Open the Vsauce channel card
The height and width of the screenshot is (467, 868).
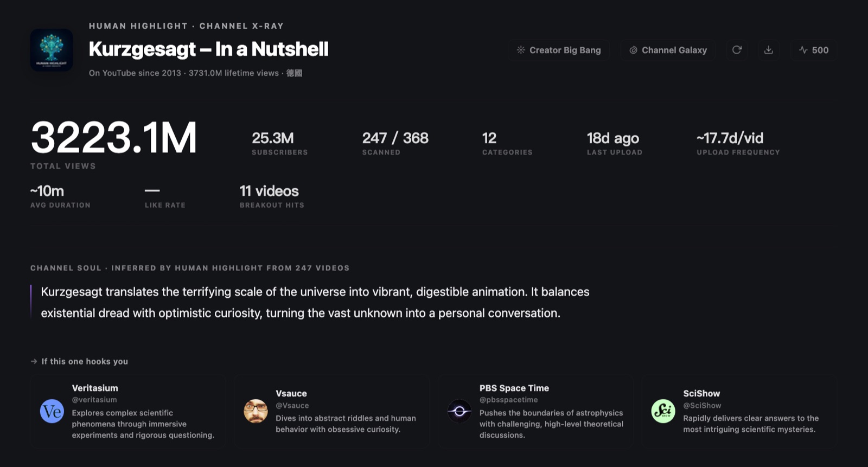tap(331, 411)
